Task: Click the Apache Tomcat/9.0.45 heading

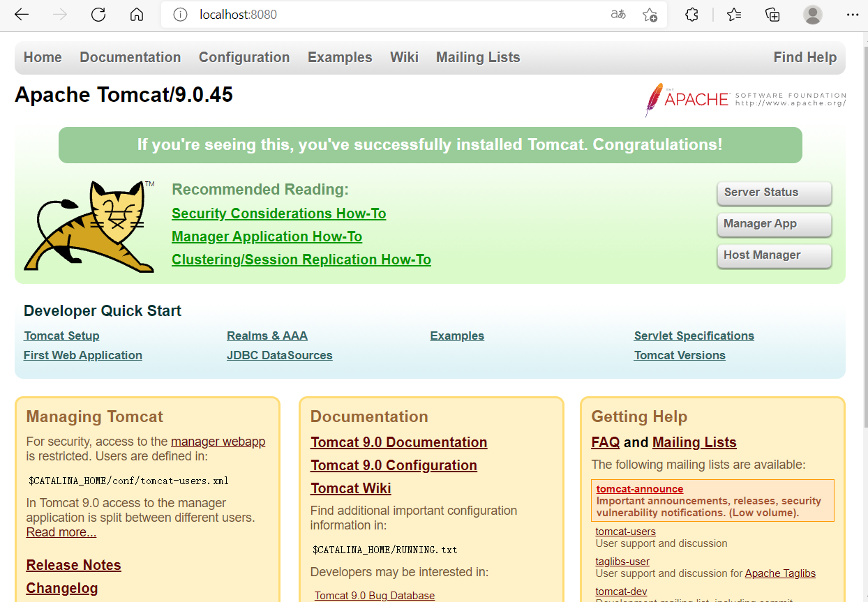Action: 124,95
